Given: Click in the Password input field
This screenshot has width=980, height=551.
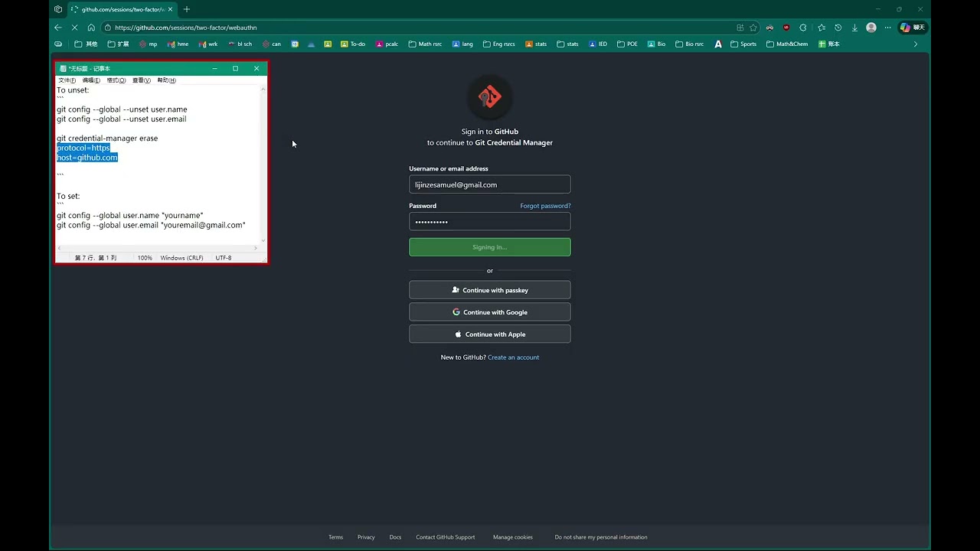Looking at the screenshot, I should pyautogui.click(x=490, y=222).
